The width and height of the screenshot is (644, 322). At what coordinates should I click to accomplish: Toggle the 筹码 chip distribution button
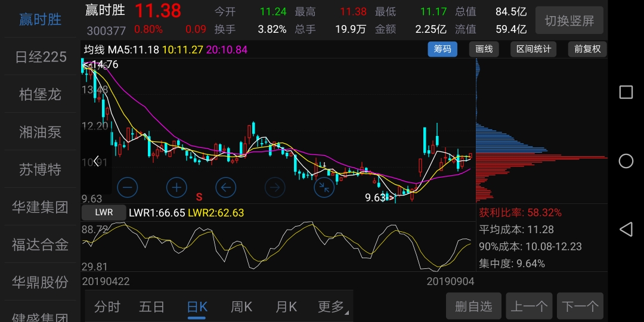click(442, 49)
